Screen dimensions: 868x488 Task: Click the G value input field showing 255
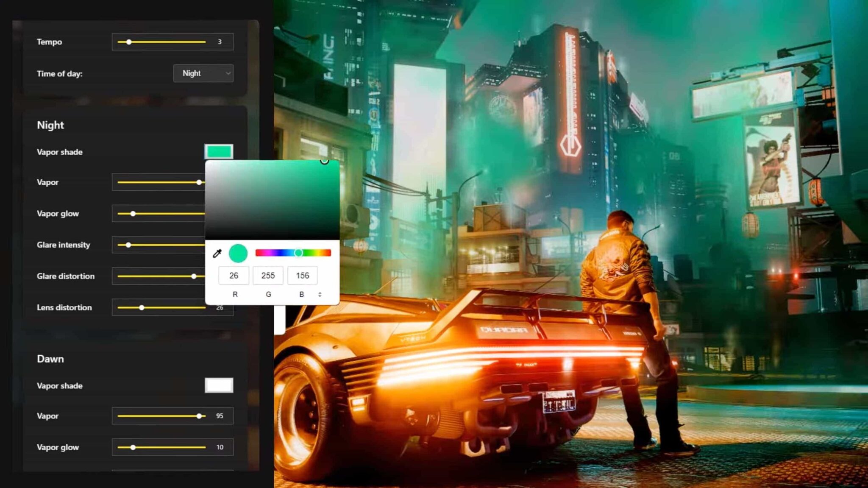click(268, 275)
